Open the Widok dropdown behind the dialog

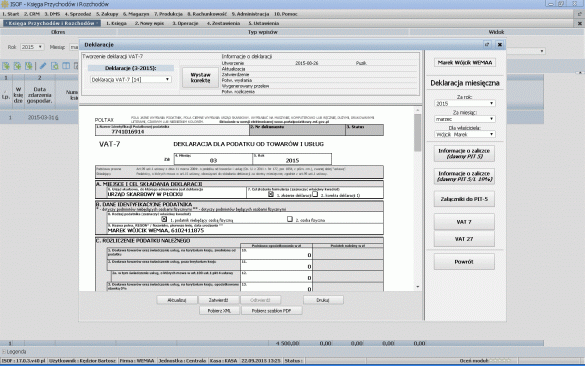(x=526, y=51)
